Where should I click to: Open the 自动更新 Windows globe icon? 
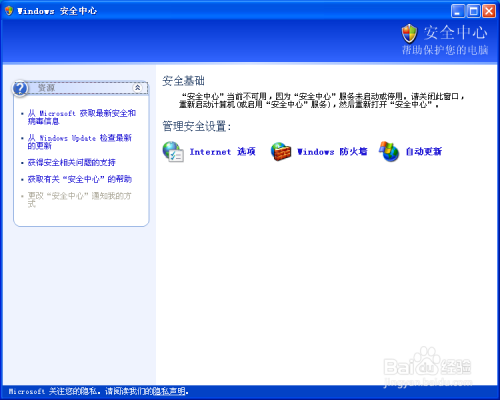coord(389,152)
